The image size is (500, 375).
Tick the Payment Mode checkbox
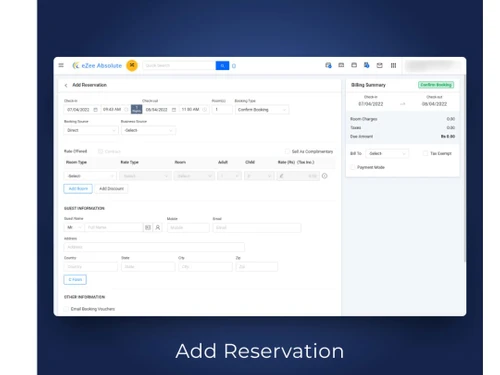(x=353, y=167)
